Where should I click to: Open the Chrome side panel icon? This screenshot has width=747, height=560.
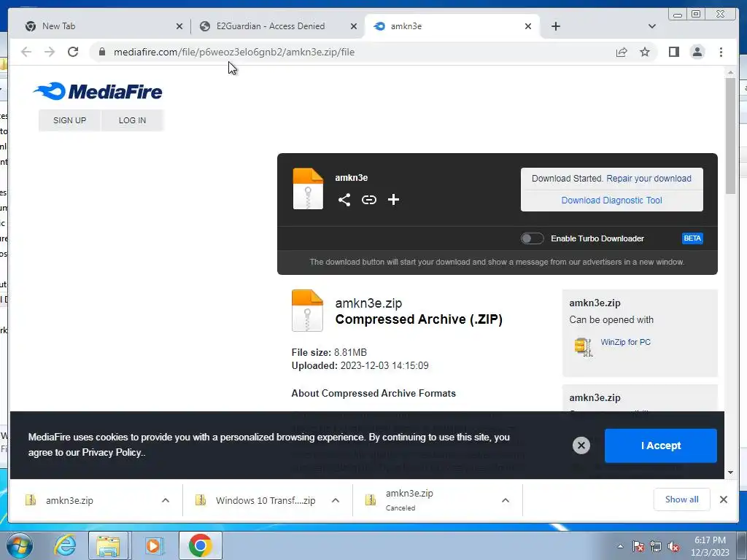click(673, 52)
